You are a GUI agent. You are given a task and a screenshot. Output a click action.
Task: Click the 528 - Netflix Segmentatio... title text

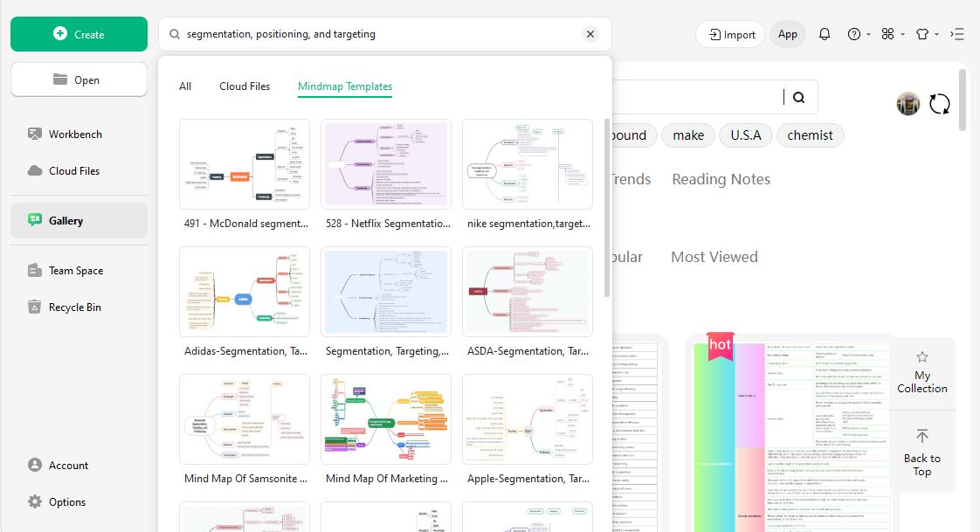388,223
